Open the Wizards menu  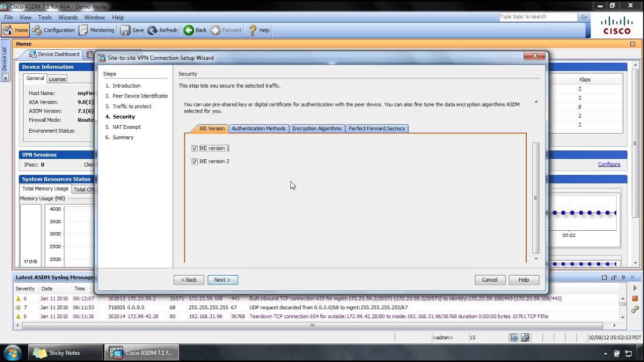(68, 17)
